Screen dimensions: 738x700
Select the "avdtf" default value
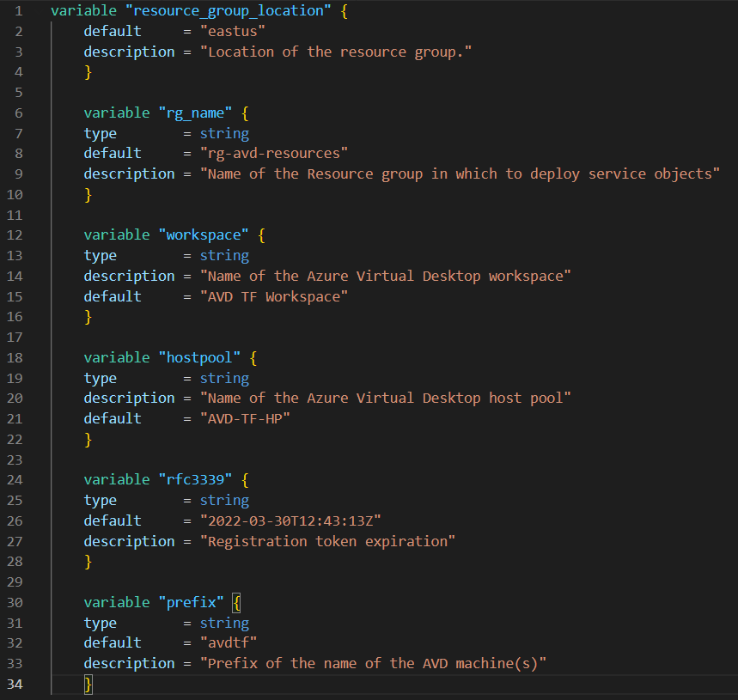229,643
